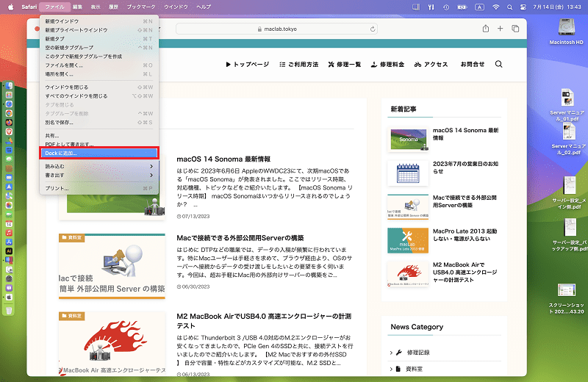Open the ブックマーク menu

(x=140, y=7)
